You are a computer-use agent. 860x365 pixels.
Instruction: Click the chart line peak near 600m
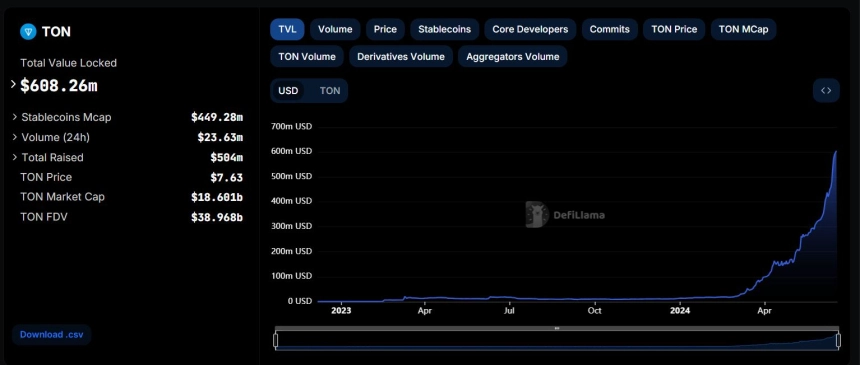836,151
